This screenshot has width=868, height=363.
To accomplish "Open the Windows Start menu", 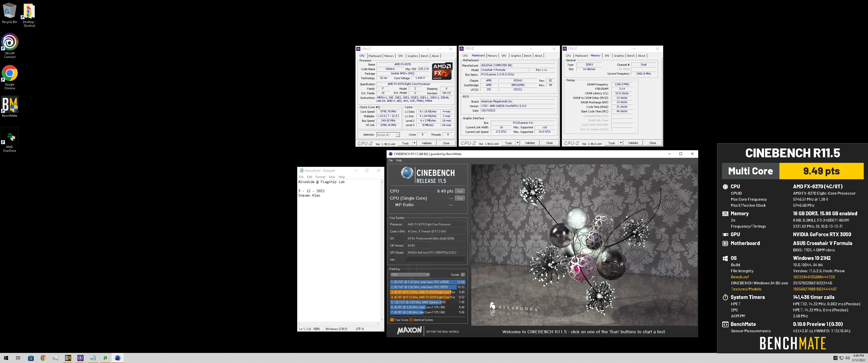I will (6, 358).
